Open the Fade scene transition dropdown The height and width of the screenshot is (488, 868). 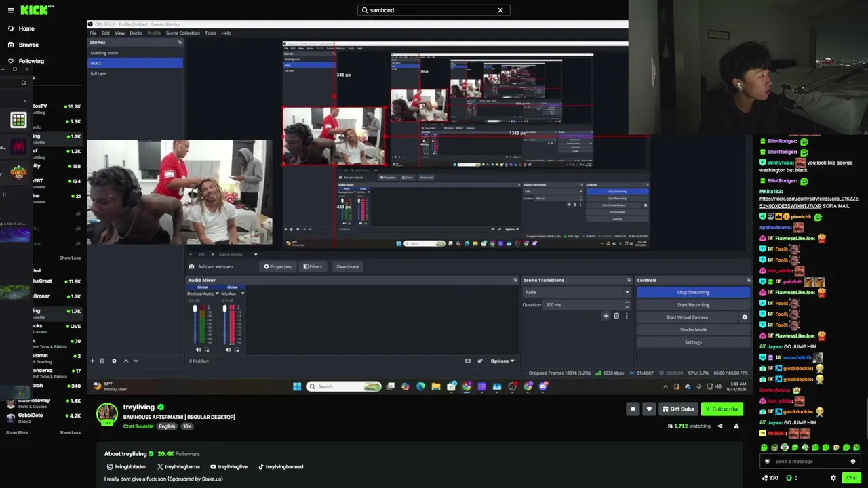(x=576, y=292)
